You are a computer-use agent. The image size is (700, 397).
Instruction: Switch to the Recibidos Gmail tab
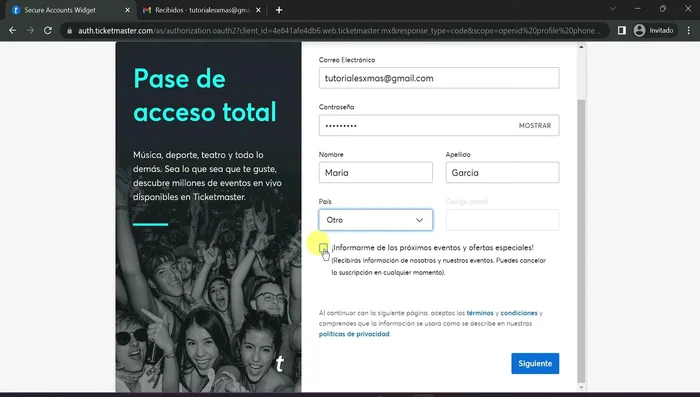pos(202,10)
